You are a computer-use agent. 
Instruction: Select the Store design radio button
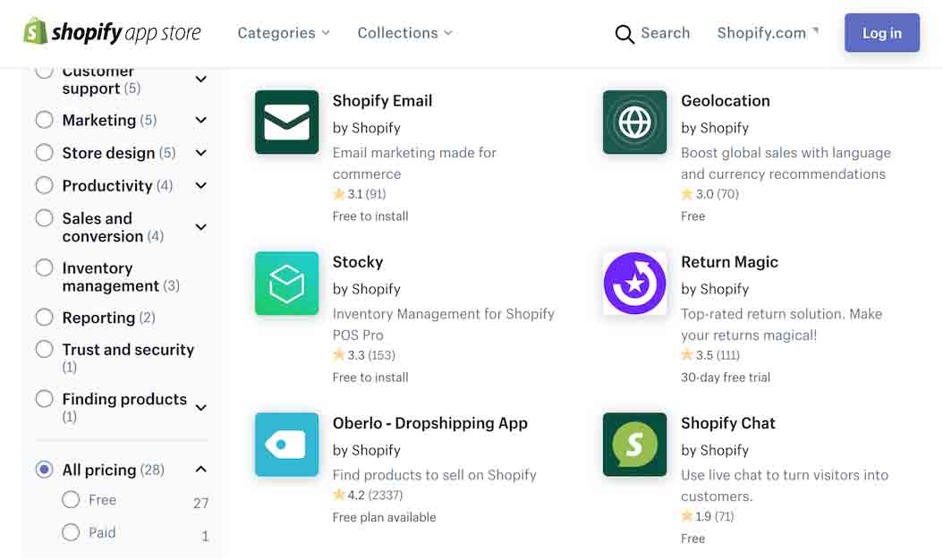tap(44, 152)
